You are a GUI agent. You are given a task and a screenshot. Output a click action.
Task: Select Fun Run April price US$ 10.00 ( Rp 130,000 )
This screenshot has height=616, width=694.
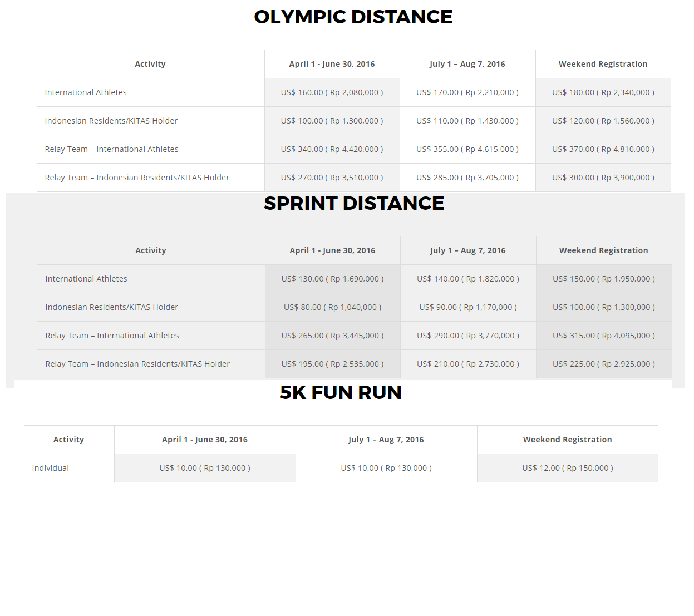click(205, 468)
